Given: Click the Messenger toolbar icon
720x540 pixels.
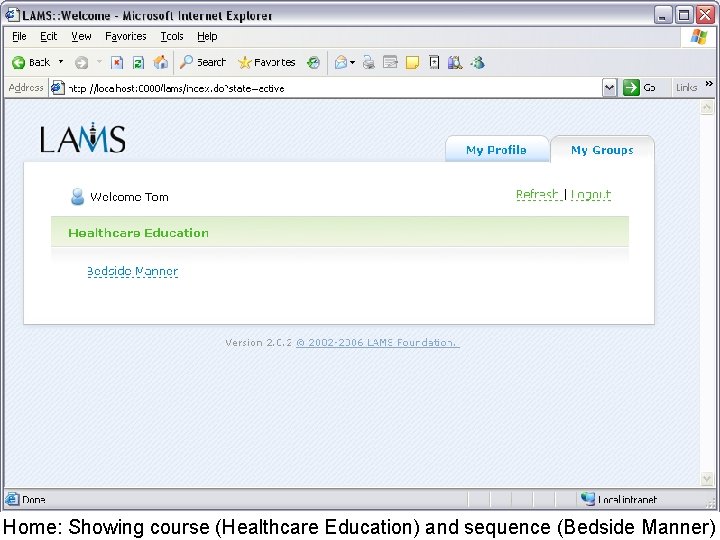Looking at the screenshot, I should (x=478, y=62).
